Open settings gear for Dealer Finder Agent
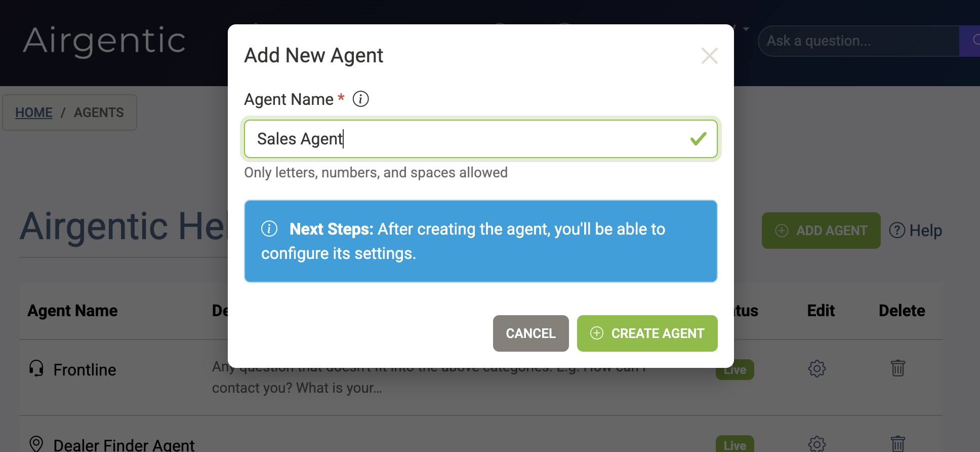The height and width of the screenshot is (452, 980). tap(816, 444)
